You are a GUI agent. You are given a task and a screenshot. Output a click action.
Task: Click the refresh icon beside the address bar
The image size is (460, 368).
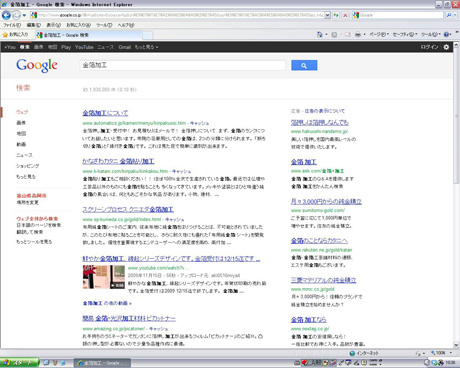click(336, 15)
